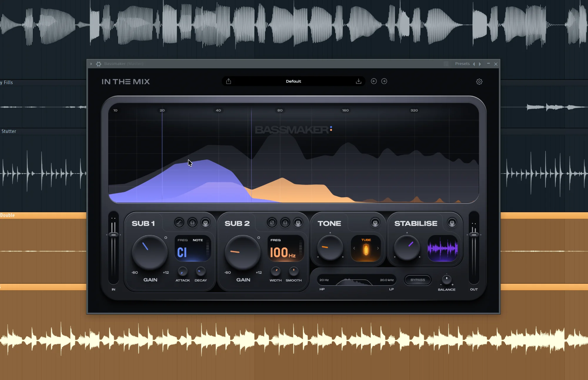Select the previous preset arrow in the title bar
The width and height of the screenshot is (588, 380).
pos(474,64)
